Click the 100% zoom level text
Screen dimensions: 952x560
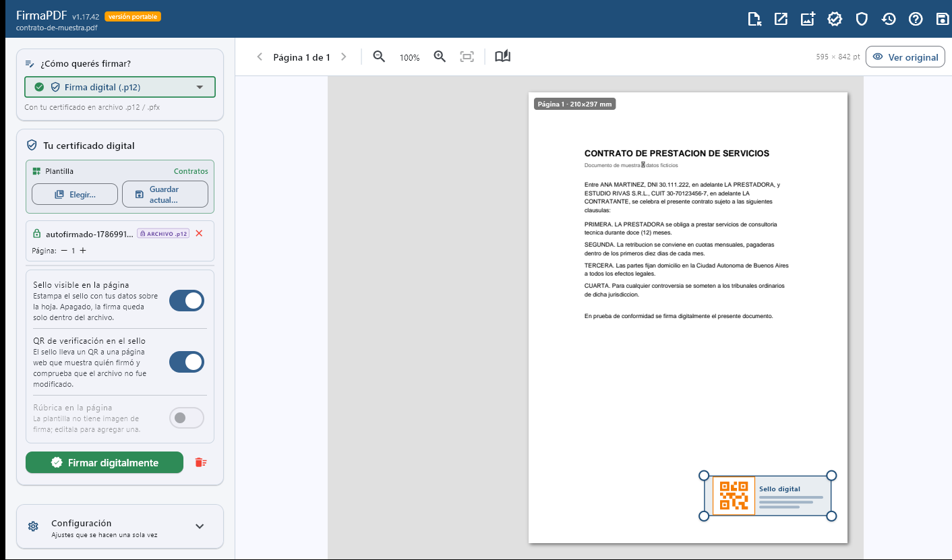click(x=409, y=58)
